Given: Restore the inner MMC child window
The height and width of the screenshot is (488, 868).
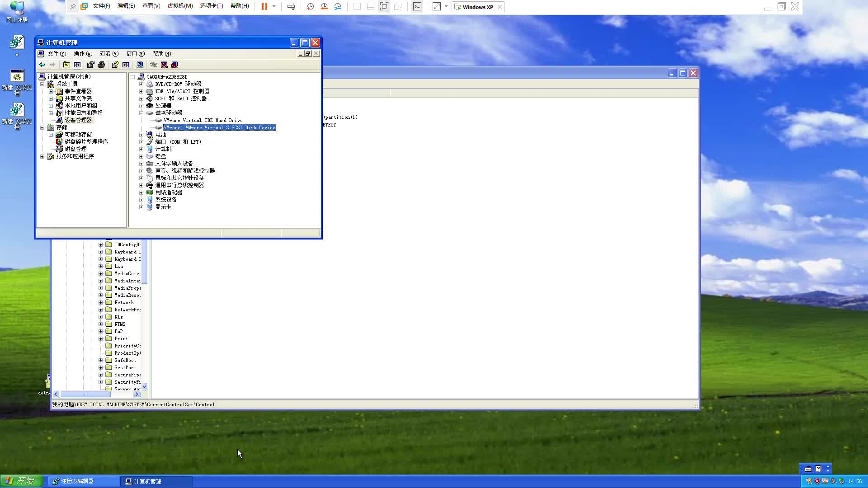Looking at the screenshot, I should pyautogui.click(x=307, y=54).
